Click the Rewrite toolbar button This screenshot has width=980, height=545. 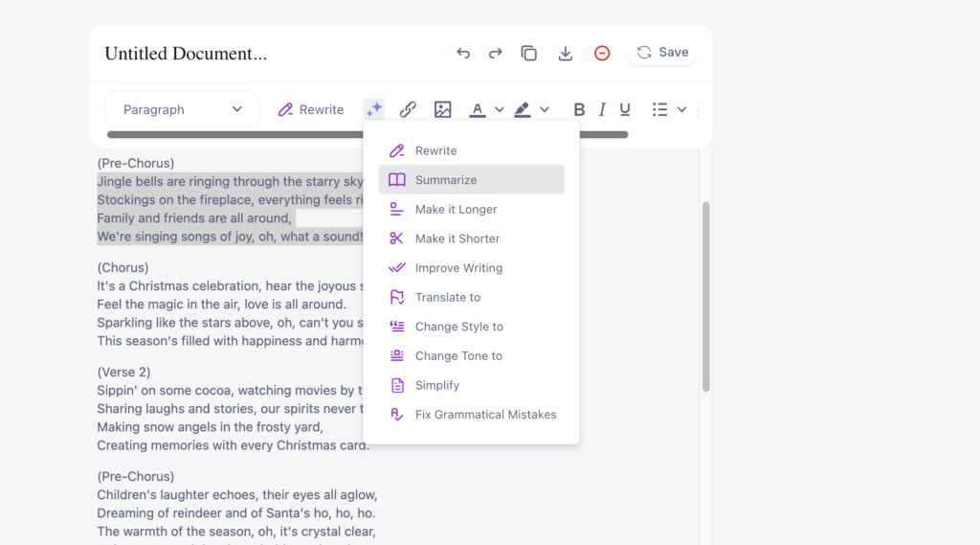click(311, 109)
